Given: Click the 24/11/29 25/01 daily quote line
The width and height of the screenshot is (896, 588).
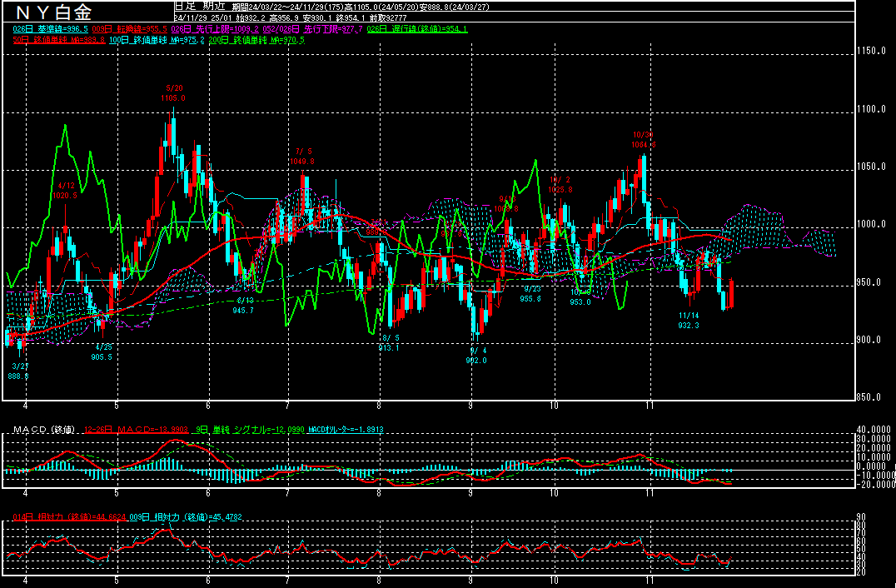Looking at the screenshot, I should [290, 17].
